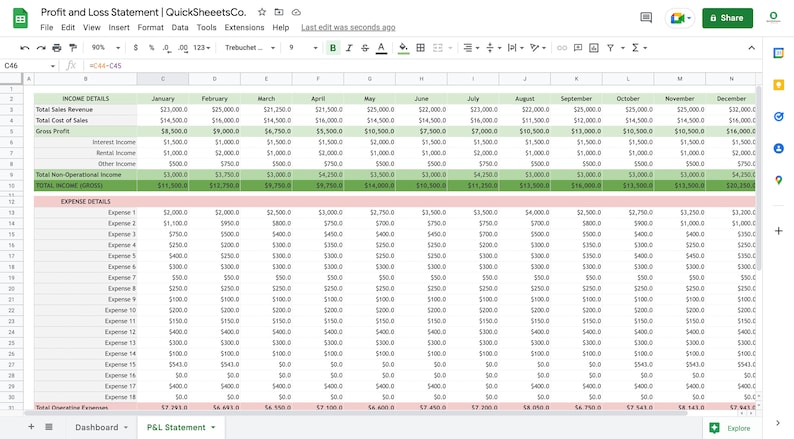
Task: Insert a link
Action: click(562, 48)
